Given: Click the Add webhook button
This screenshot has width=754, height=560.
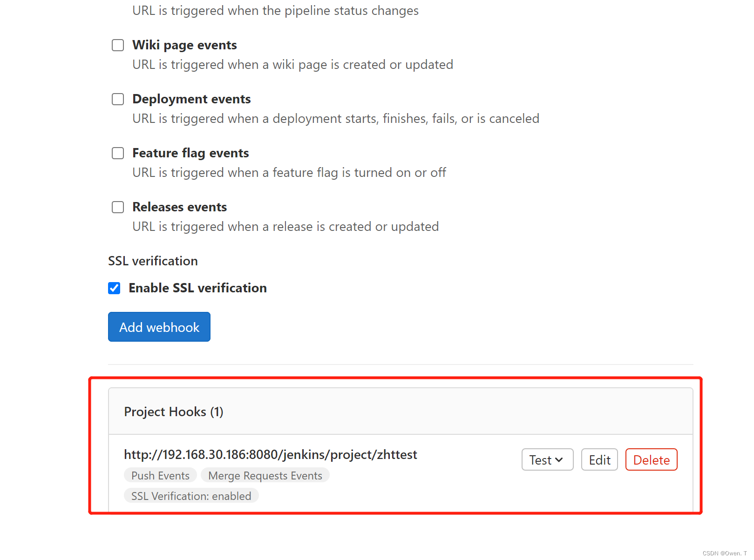Looking at the screenshot, I should (x=159, y=327).
